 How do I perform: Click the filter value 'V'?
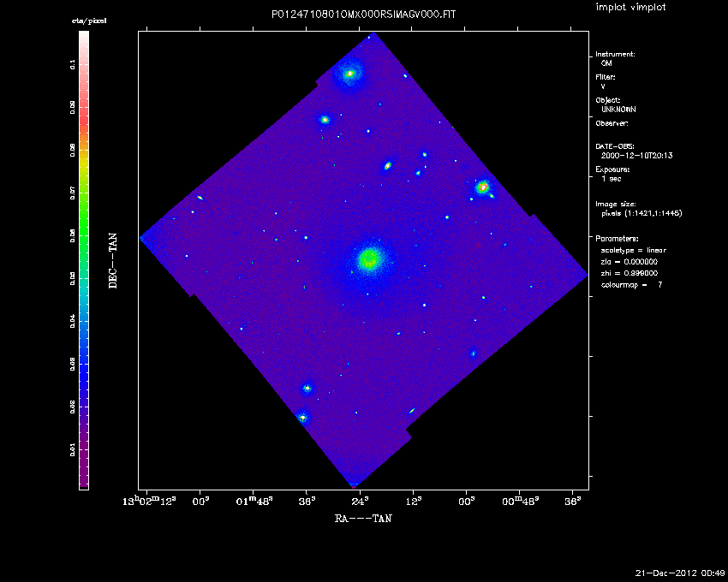pos(603,86)
